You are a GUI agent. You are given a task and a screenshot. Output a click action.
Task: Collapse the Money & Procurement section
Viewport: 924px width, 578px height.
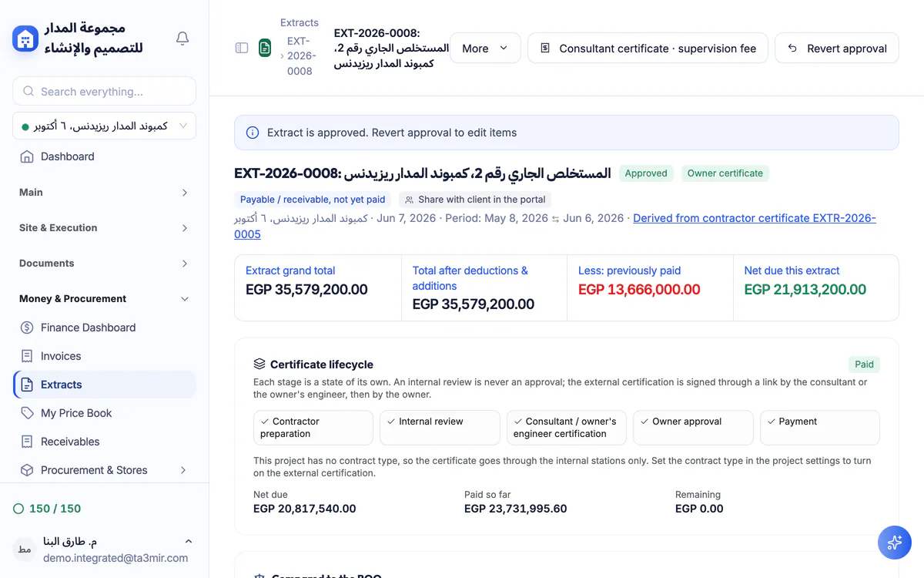click(x=104, y=299)
